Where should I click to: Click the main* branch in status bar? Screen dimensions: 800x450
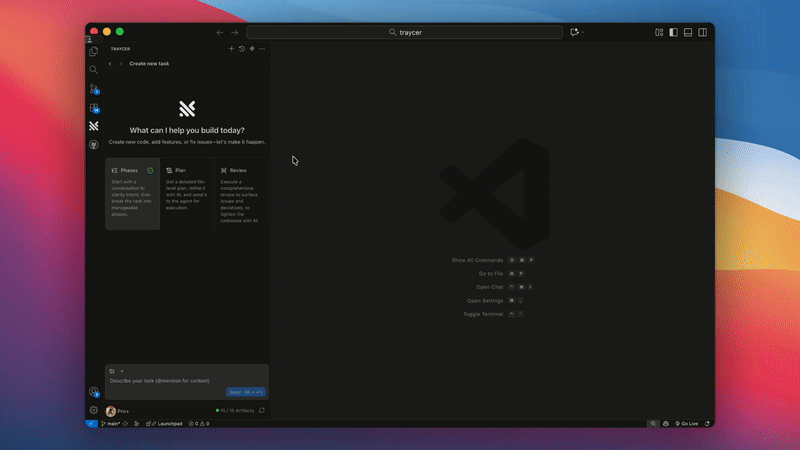(x=111, y=423)
